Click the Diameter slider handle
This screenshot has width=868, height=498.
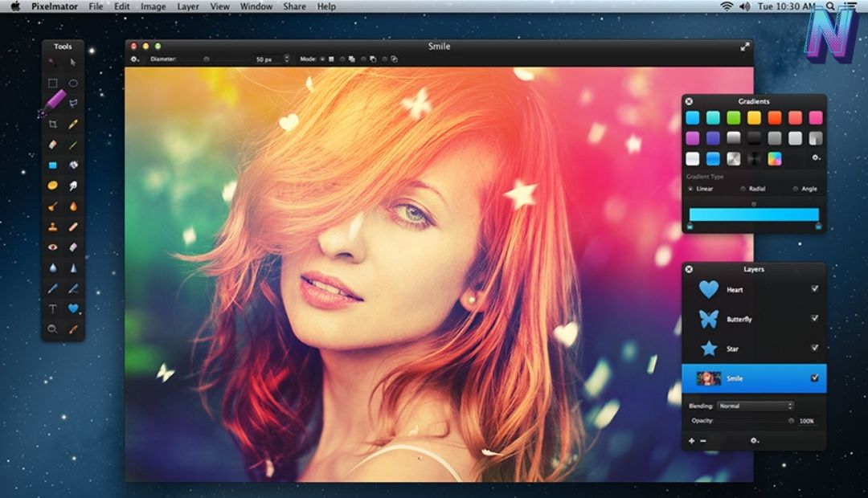coord(207,59)
